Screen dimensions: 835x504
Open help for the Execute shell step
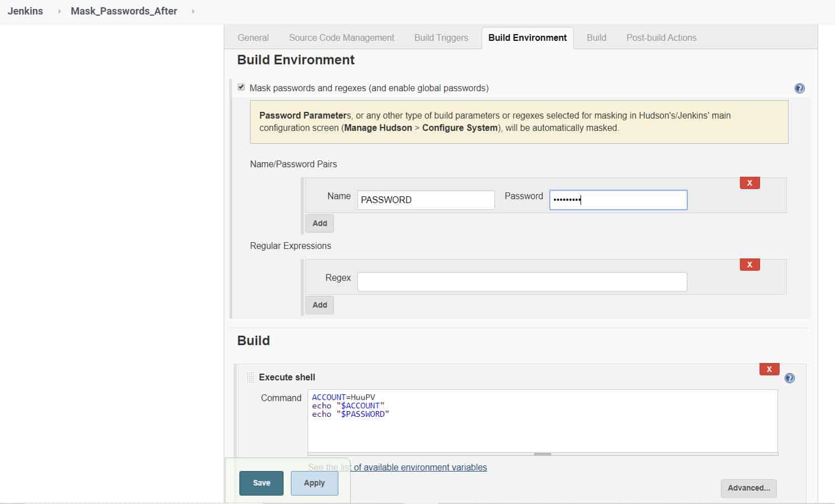coord(789,378)
